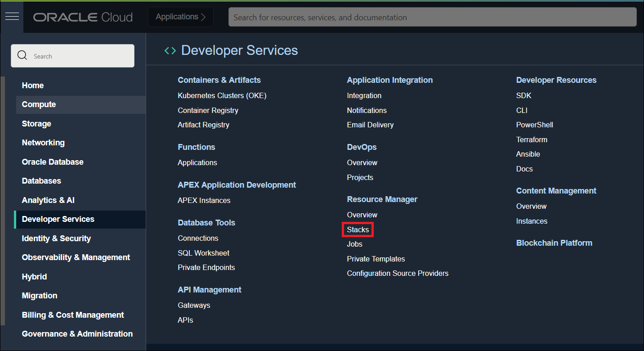The height and width of the screenshot is (351, 644).
Task: Select Observability & Management
Action: [x=76, y=257]
